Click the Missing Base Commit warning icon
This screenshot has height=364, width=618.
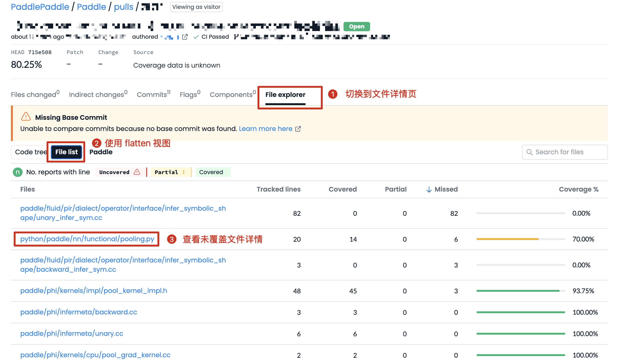(x=26, y=117)
